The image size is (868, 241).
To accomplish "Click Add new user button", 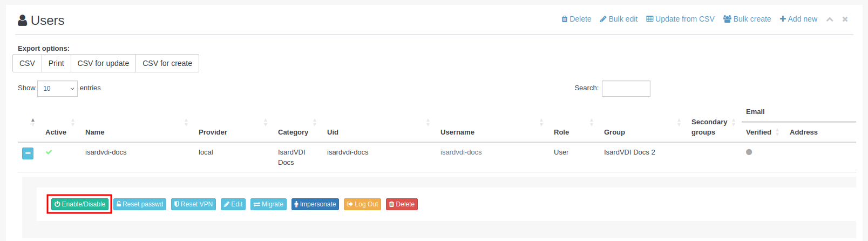I will click(x=798, y=19).
